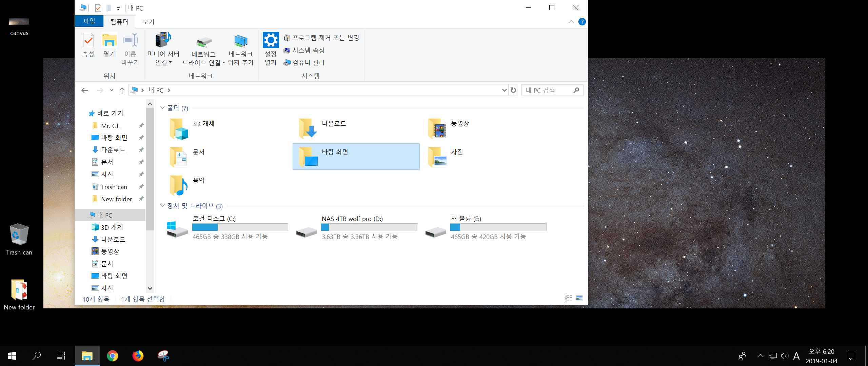Viewport: 868px width, 366px height.
Task: Select the 사진 folder in the main pane
Action: [x=485, y=157]
